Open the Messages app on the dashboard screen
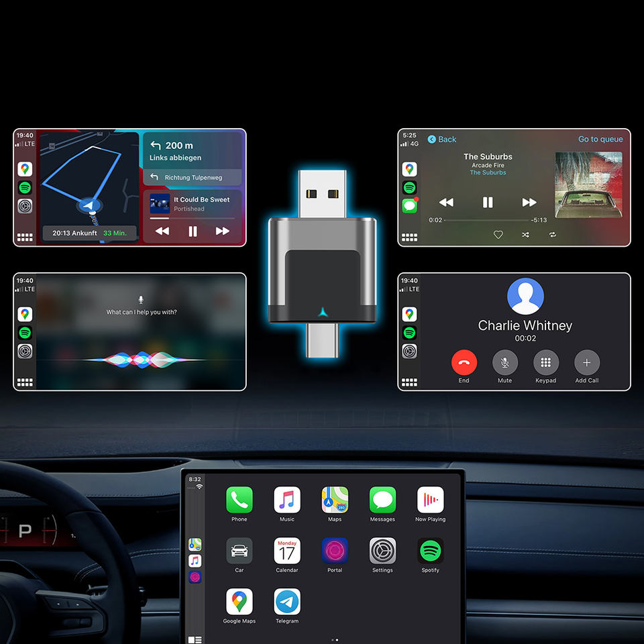 pyautogui.click(x=382, y=499)
